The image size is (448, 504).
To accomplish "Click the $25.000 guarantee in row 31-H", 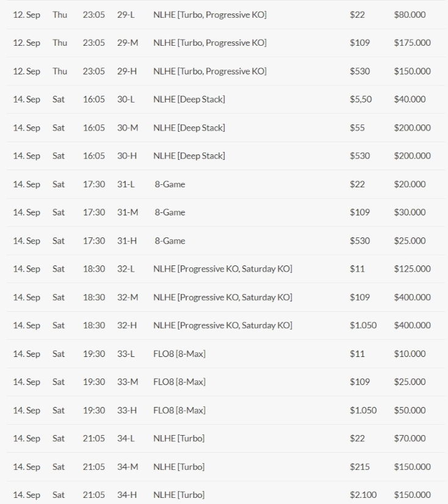I will [410, 240].
